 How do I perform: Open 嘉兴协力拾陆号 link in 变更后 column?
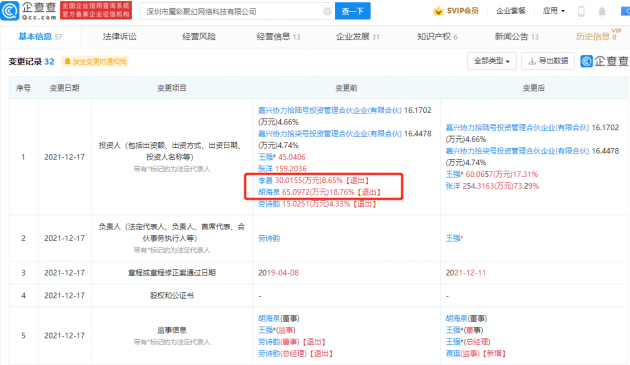tap(517, 127)
